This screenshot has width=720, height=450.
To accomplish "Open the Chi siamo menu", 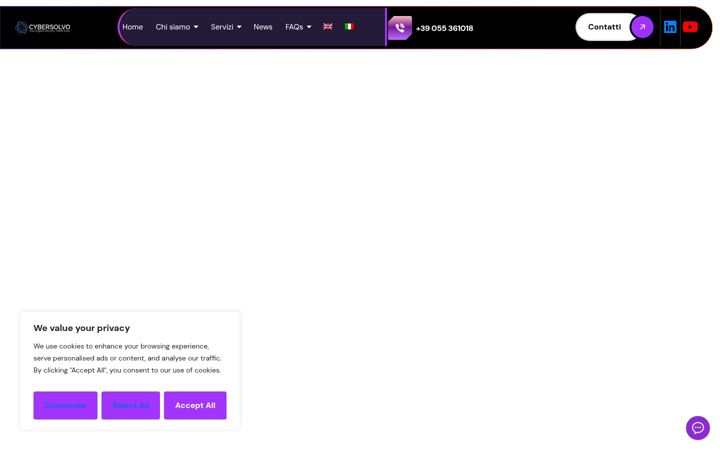I will coord(173,27).
